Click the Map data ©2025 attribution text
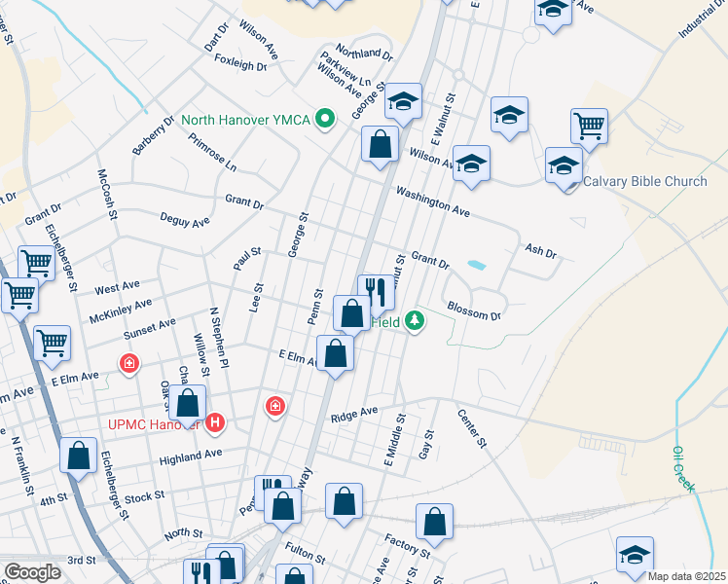 [x=685, y=576]
